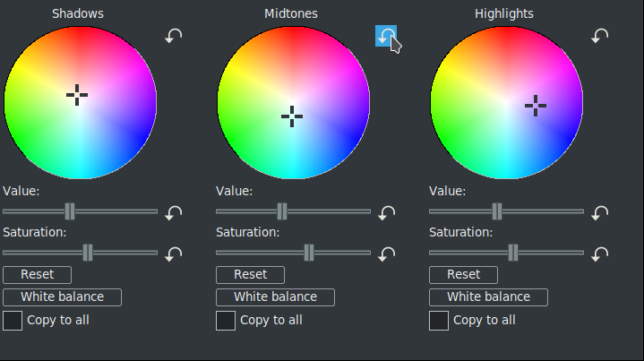The image size is (644, 361).
Task: Reset the Highlights color wheel via arrow icon
Action: tap(600, 36)
